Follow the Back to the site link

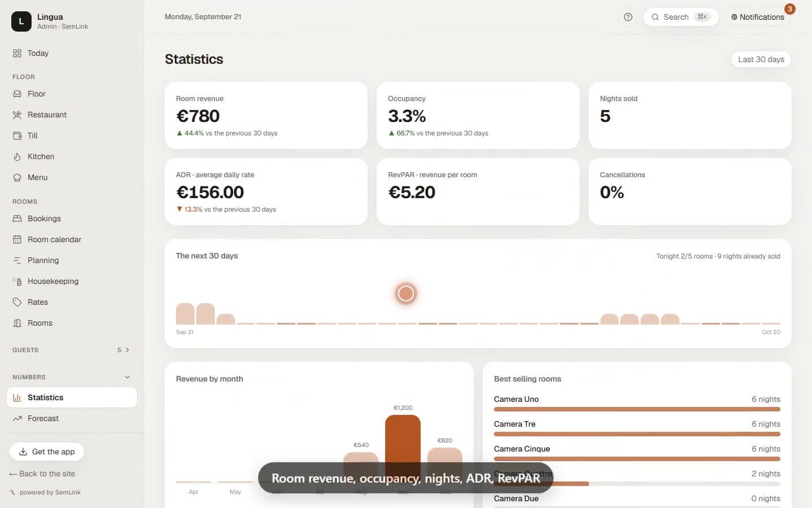pyautogui.click(x=42, y=474)
